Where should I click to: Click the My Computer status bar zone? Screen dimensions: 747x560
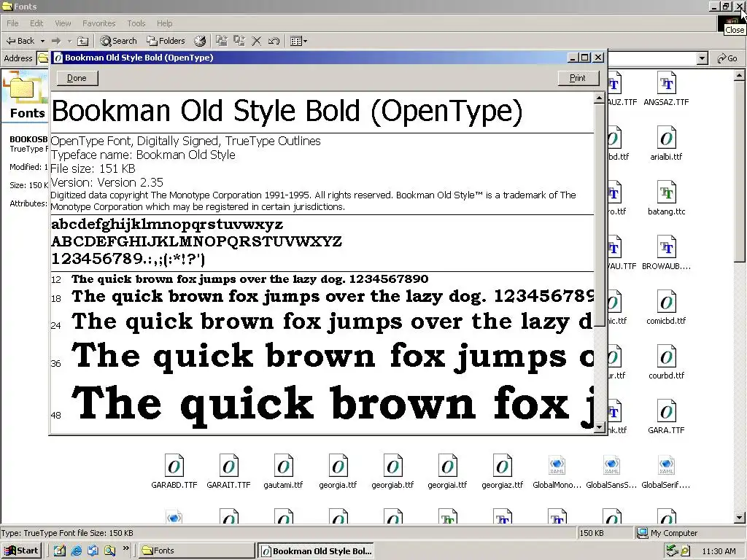689,533
